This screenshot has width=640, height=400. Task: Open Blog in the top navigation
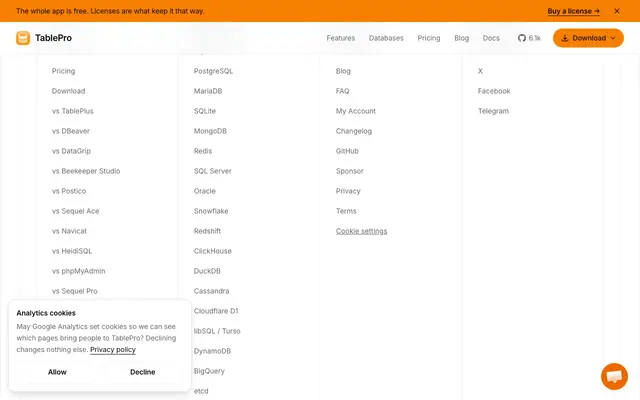coord(461,38)
